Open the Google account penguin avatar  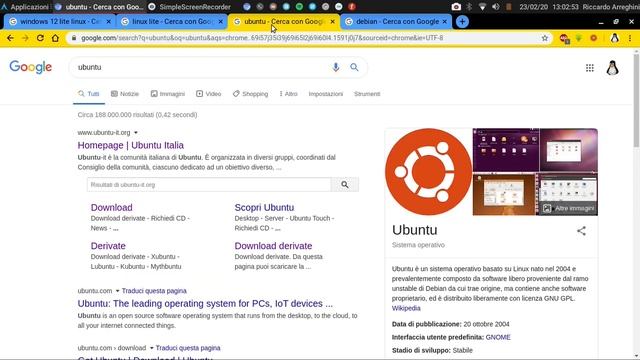pyautogui.click(x=612, y=68)
